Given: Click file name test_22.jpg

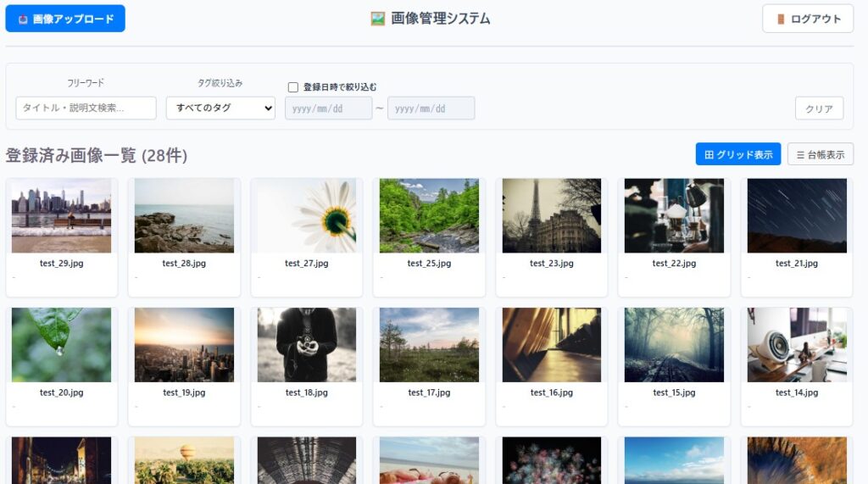Looking at the screenshot, I should tap(674, 263).
